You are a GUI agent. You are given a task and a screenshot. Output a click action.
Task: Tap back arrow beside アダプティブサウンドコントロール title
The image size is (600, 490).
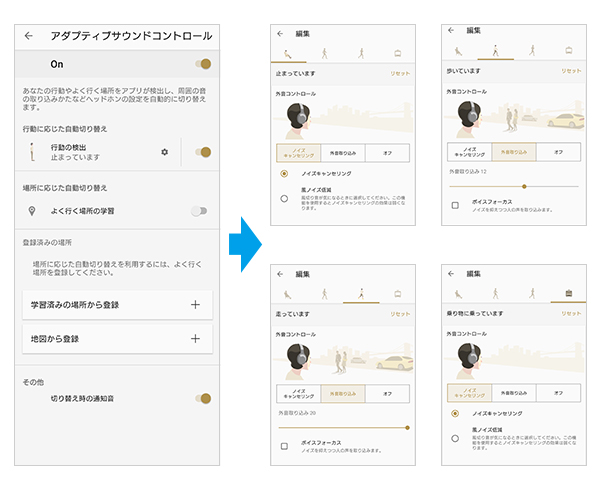point(29,36)
